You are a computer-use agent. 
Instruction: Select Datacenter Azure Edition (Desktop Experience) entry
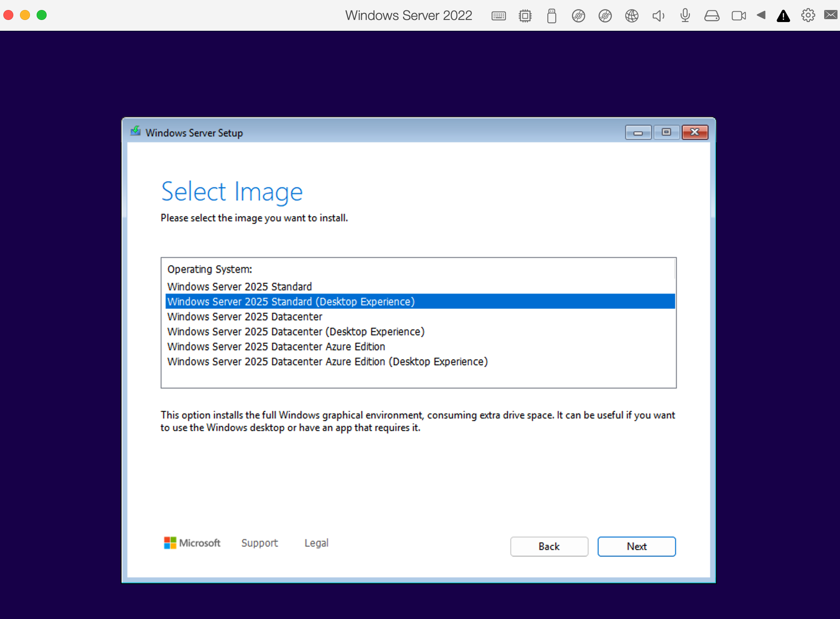(327, 361)
